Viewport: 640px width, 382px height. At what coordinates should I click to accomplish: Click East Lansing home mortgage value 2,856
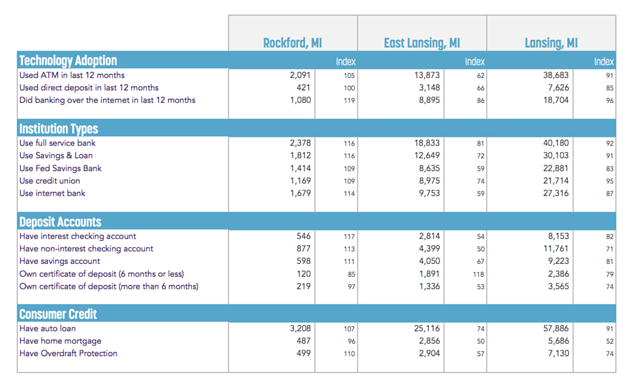coord(429,341)
